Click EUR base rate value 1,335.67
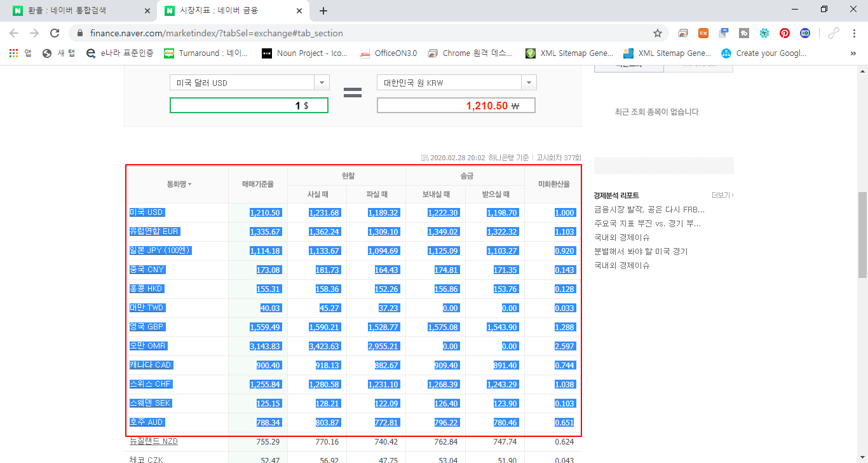This screenshot has height=463, width=868. pyautogui.click(x=265, y=231)
